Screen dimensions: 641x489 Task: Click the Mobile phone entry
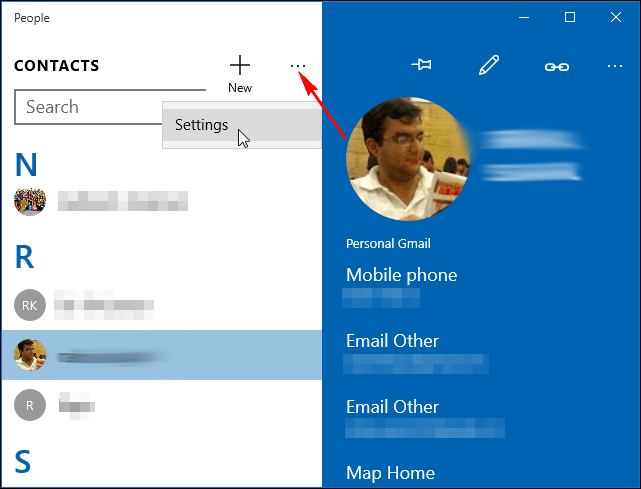tap(401, 287)
